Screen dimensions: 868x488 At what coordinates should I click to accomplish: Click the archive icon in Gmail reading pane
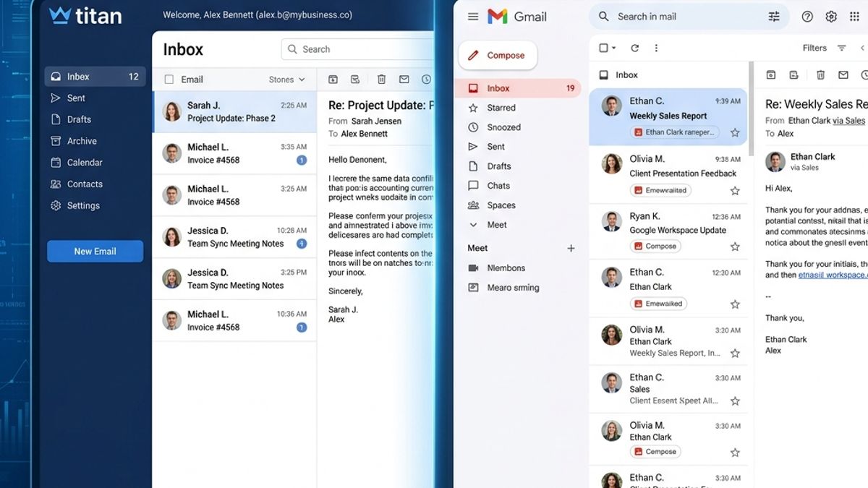coord(771,75)
